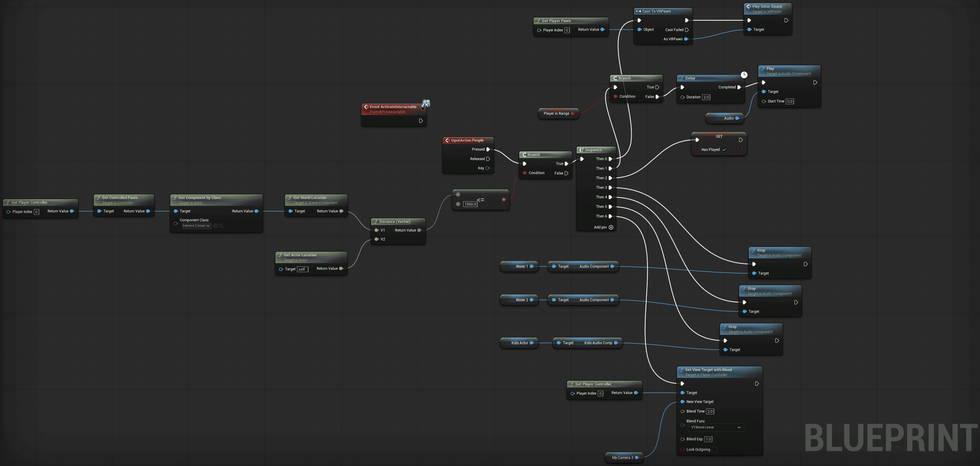Screen dimensions: 980x466
Task: Click the browse-to-asset arrow on Get Component by Class
Action: click(215, 225)
